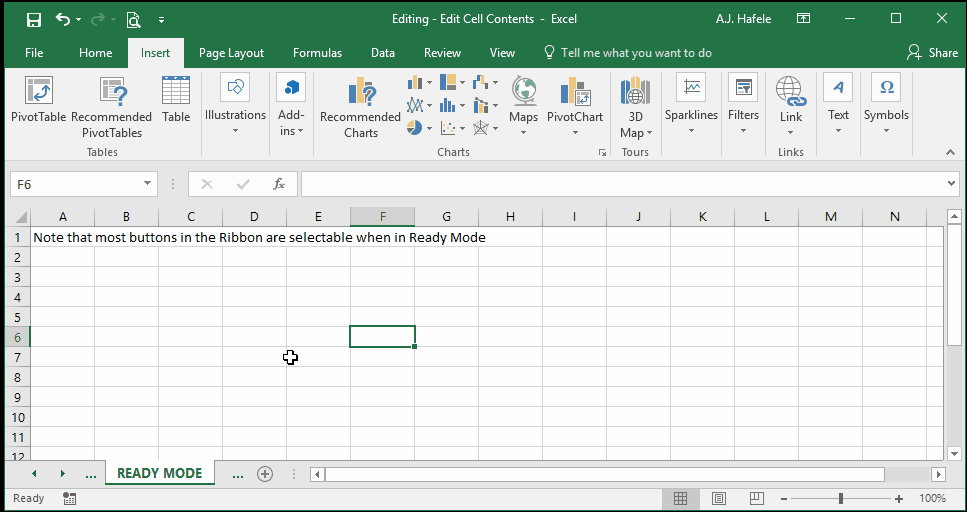Screen dimensions: 967x512
Task: Expand the Symbols group
Action: coord(886,105)
